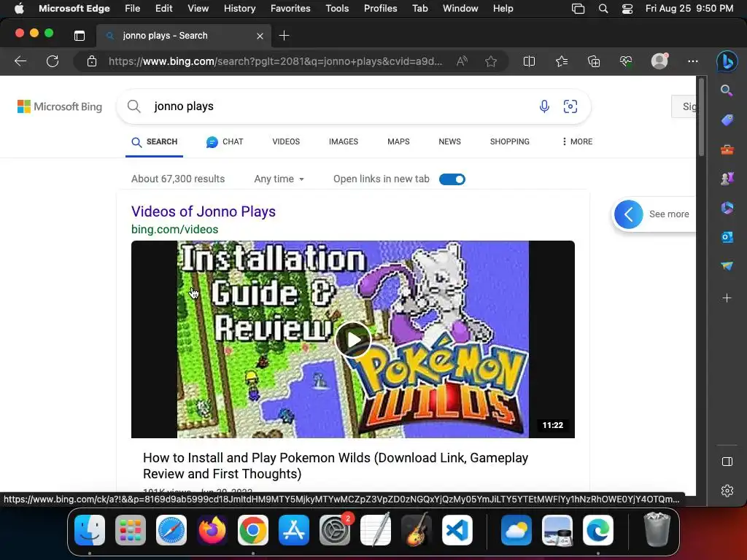Select the SEARCH tab
This screenshot has width=747, height=560.
[x=155, y=142]
